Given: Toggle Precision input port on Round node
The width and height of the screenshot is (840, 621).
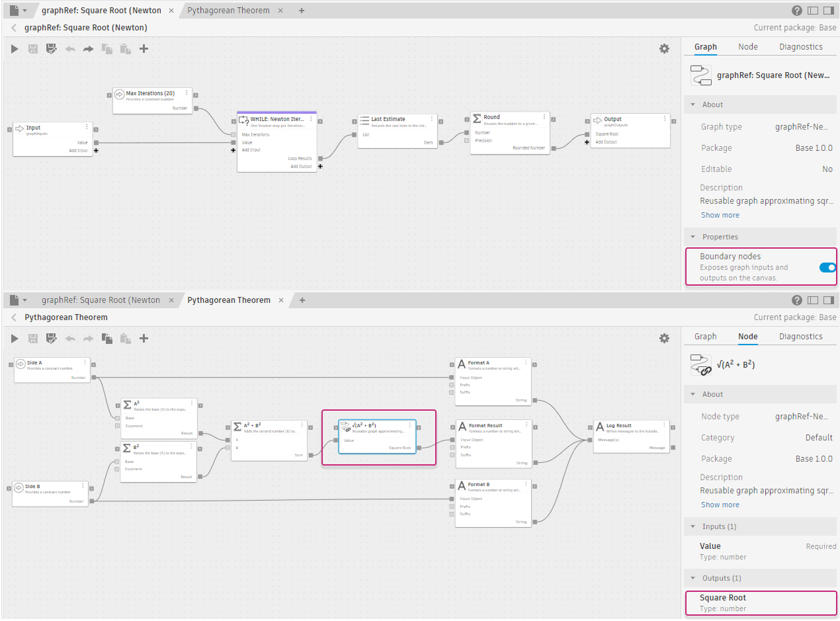Looking at the screenshot, I should [467, 140].
